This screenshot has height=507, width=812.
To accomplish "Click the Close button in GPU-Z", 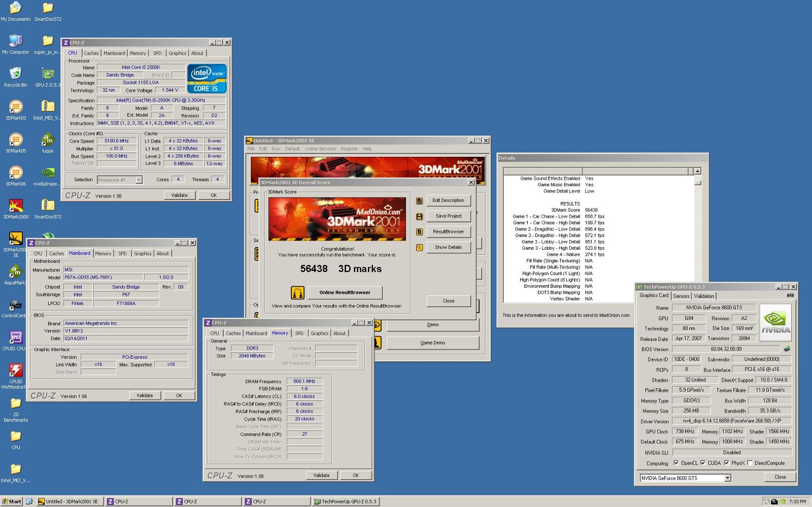I will coord(780,477).
